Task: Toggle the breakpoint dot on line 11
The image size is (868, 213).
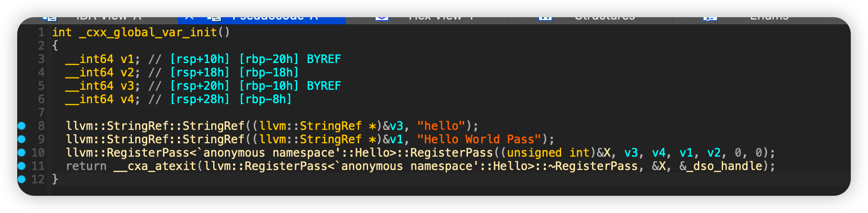Action: (22, 166)
